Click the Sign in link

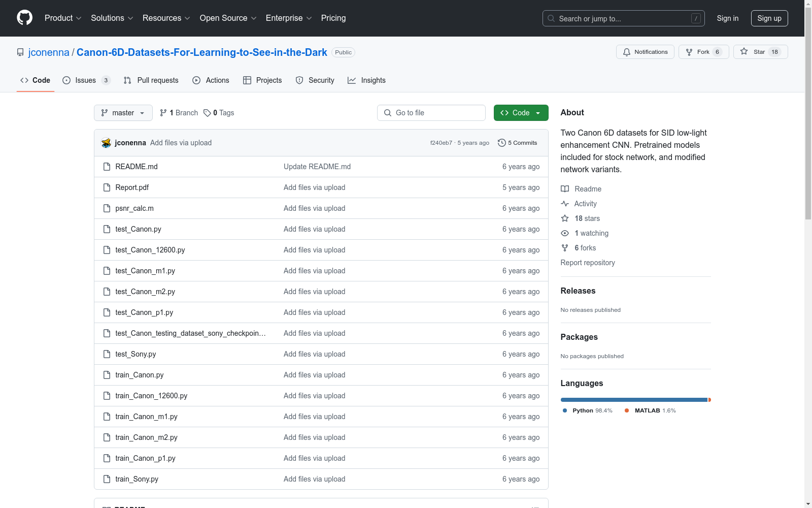point(728,18)
